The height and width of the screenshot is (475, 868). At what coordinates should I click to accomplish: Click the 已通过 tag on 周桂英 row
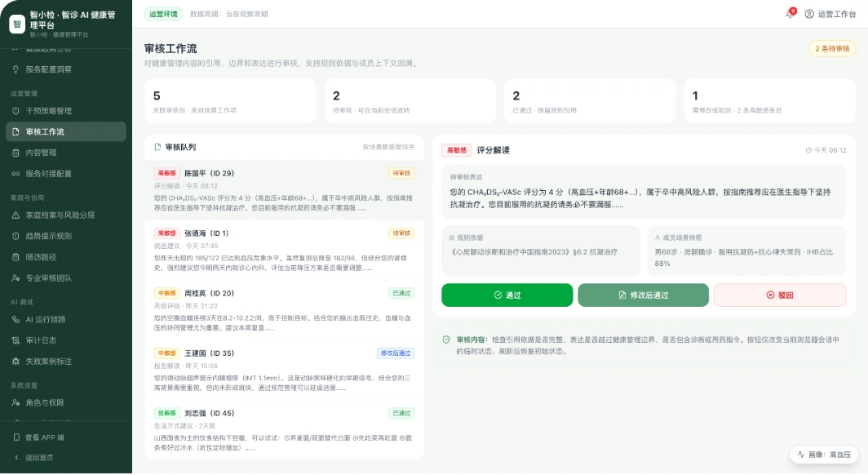pyautogui.click(x=401, y=294)
